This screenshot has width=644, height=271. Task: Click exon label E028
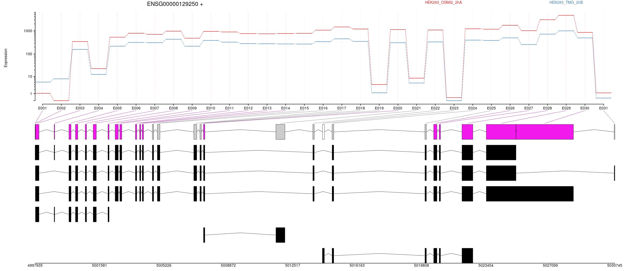tap(547, 108)
